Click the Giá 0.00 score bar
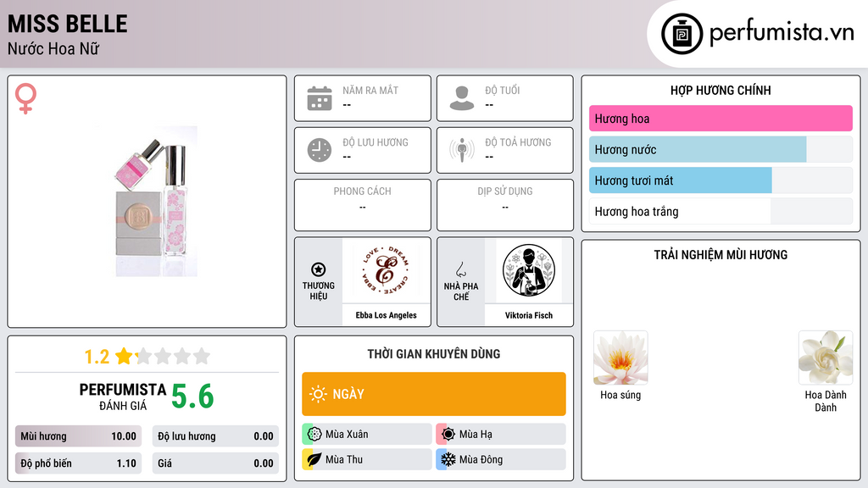868x488 pixels. tap(215, 463)
